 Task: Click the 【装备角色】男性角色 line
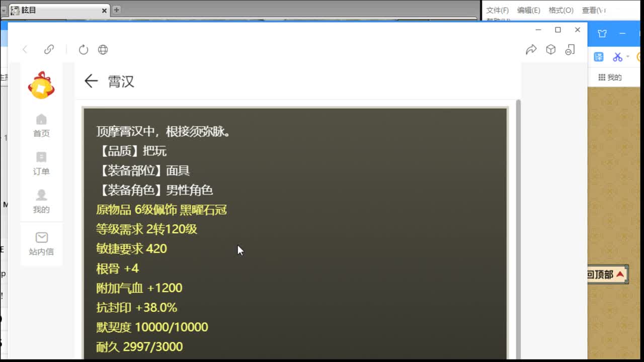coord(154,191)
